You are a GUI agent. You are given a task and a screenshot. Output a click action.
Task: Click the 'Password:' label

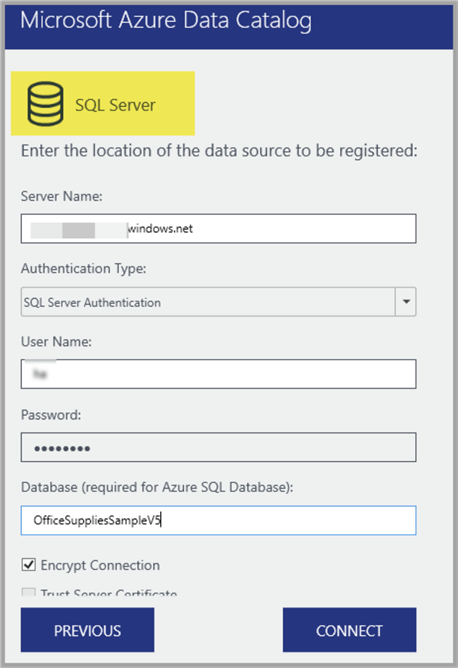(x=51, y=415)
